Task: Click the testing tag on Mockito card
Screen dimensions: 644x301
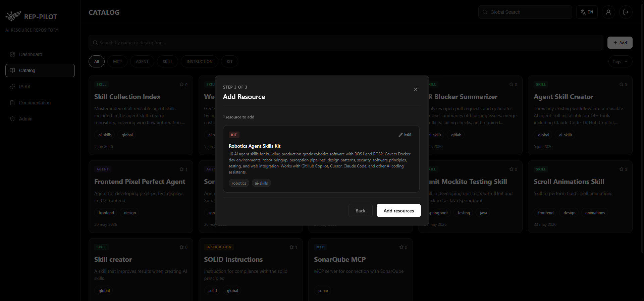Action: tap(464, 213)
